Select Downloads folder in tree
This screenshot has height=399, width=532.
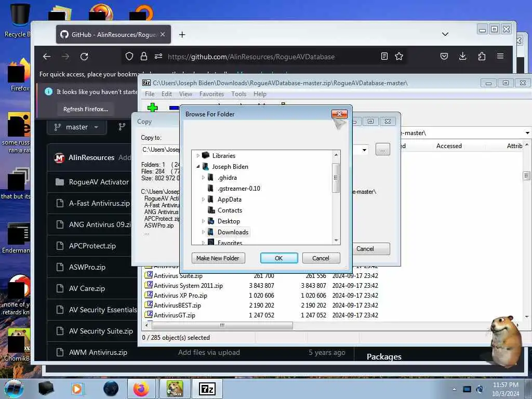coord(233,232)
